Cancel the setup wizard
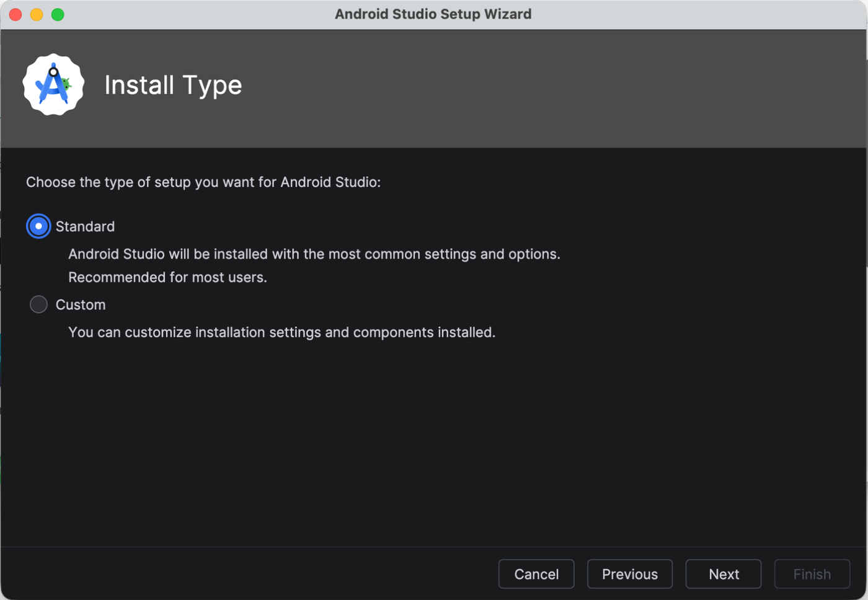 click(536, 574)
